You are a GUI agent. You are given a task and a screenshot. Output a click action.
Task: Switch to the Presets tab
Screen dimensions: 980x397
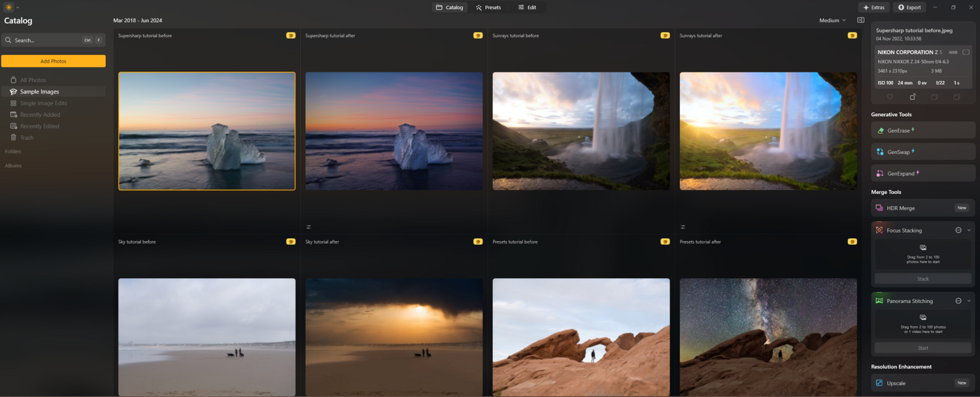(x=488, y=7)
